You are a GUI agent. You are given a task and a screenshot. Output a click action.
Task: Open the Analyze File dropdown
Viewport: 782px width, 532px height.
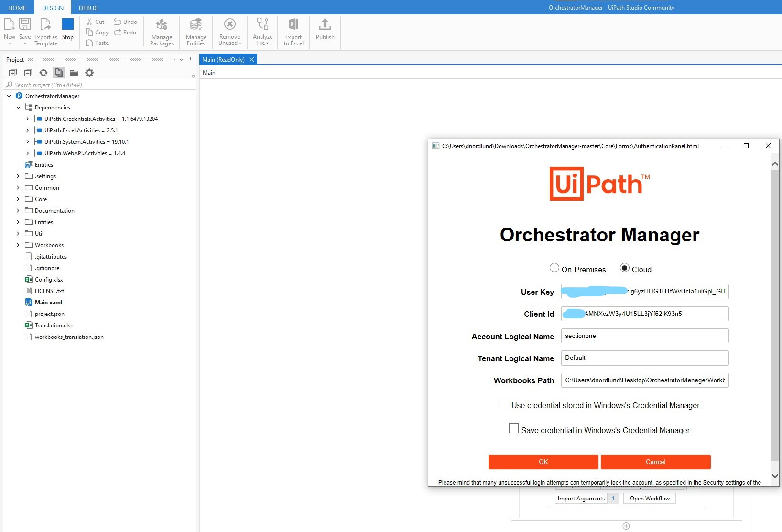tap(262, 32)
